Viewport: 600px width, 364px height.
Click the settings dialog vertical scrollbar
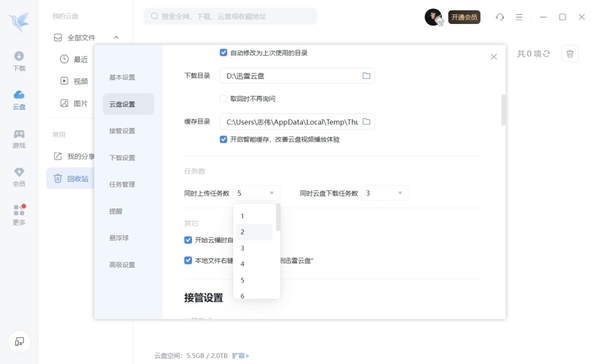[x=503, y=110]
